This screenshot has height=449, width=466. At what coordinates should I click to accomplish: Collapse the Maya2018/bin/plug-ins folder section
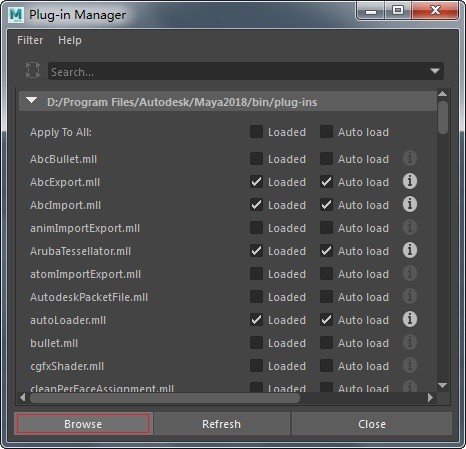click(x=32, y=100)
